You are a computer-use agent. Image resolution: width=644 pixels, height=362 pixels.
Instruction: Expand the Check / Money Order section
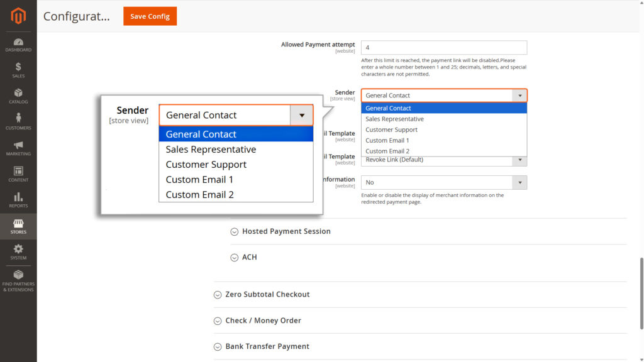coord(257,321)
